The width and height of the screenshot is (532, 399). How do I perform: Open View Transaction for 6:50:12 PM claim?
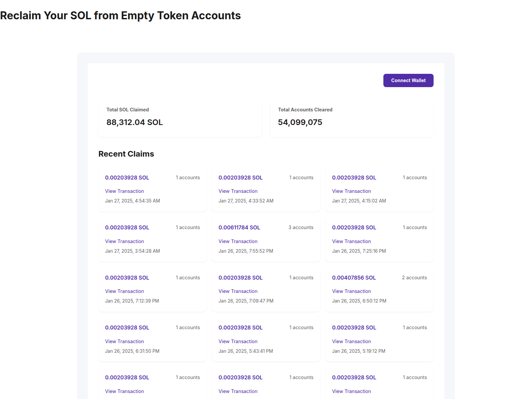pyautogui.click(x=351, y=291)
